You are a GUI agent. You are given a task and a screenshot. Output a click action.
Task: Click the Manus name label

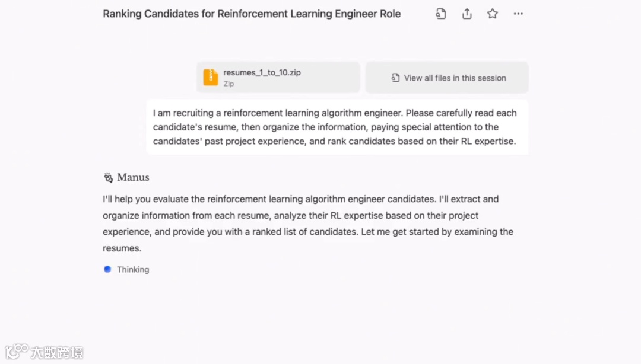(133, 177)
